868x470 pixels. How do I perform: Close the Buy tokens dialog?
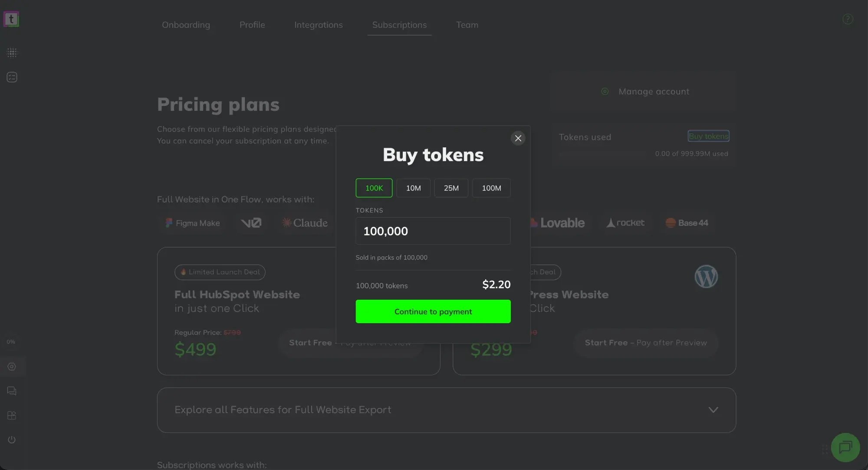(518, 138)
